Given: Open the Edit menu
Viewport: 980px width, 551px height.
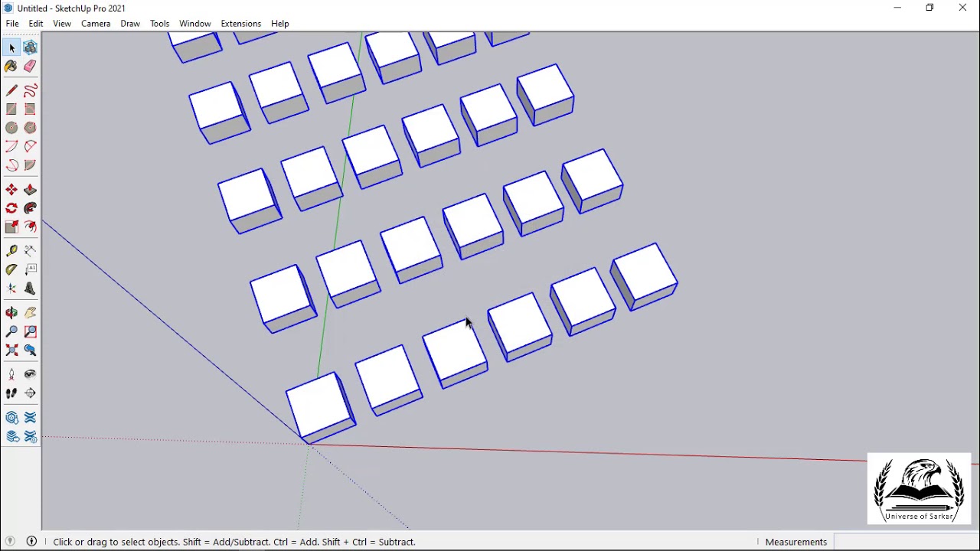Looking at the screenshot, I should click(36, 24).
